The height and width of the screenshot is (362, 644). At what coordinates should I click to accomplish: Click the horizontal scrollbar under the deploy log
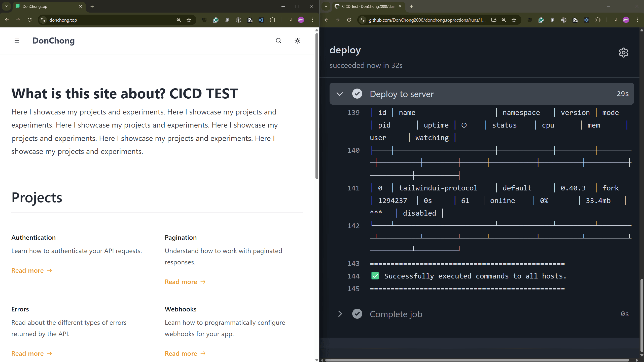click(477, 360)
